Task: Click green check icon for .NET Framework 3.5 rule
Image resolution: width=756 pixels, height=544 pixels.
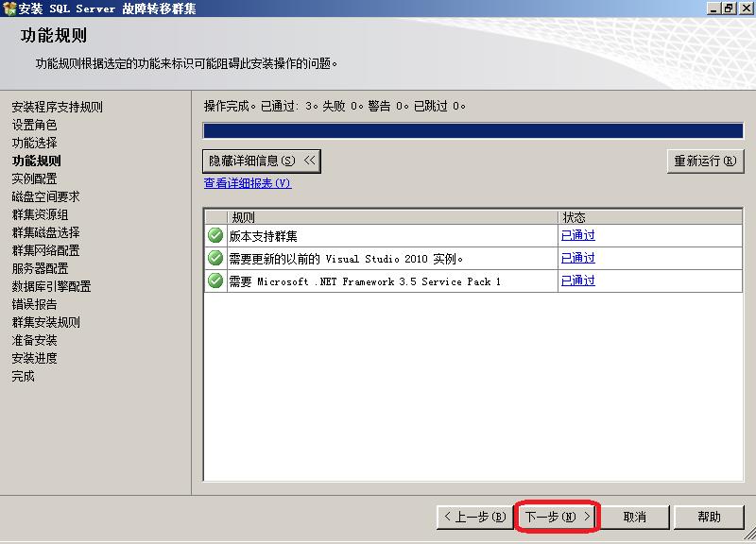Action: point(215,280)
